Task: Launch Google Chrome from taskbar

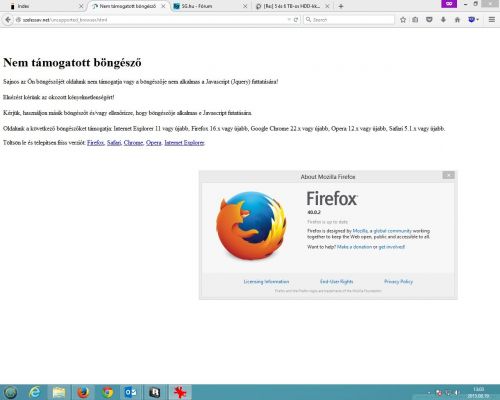Action: [x=107, y=392]
